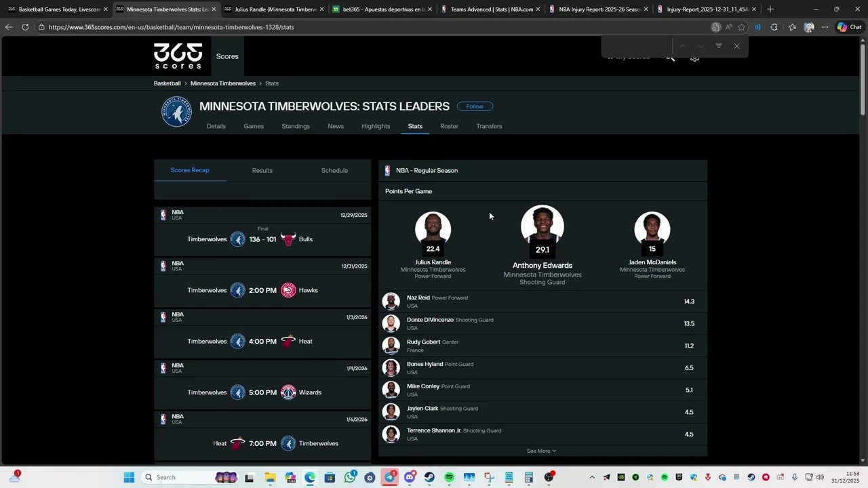Image resolution: width=868 pixels, height=488 pixels.
Task: Click the Minnesota Timberwolves breadcrumb link
Action: (223, 83)
